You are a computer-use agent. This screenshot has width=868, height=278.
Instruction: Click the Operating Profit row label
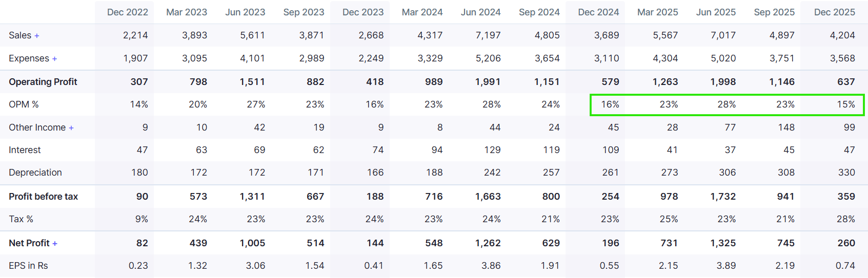[x=43, y=82]
